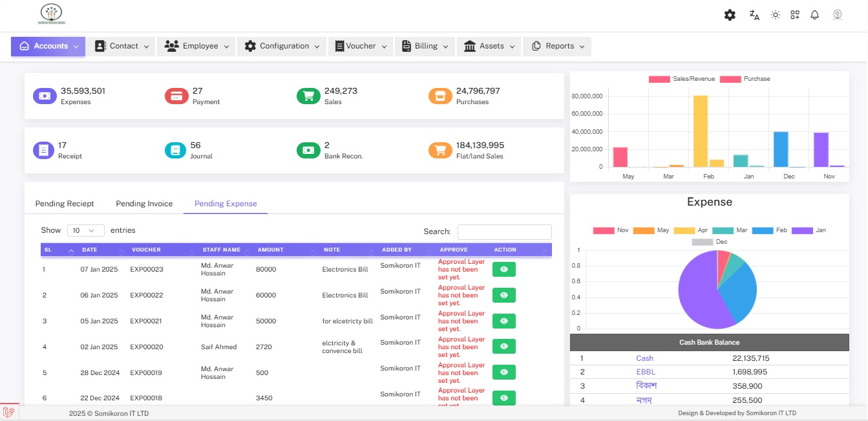This screenshot has width=868, height=421.
Task: Click the orange Purchases card icon
Action: pyautogui.click(x=440, y=96)
